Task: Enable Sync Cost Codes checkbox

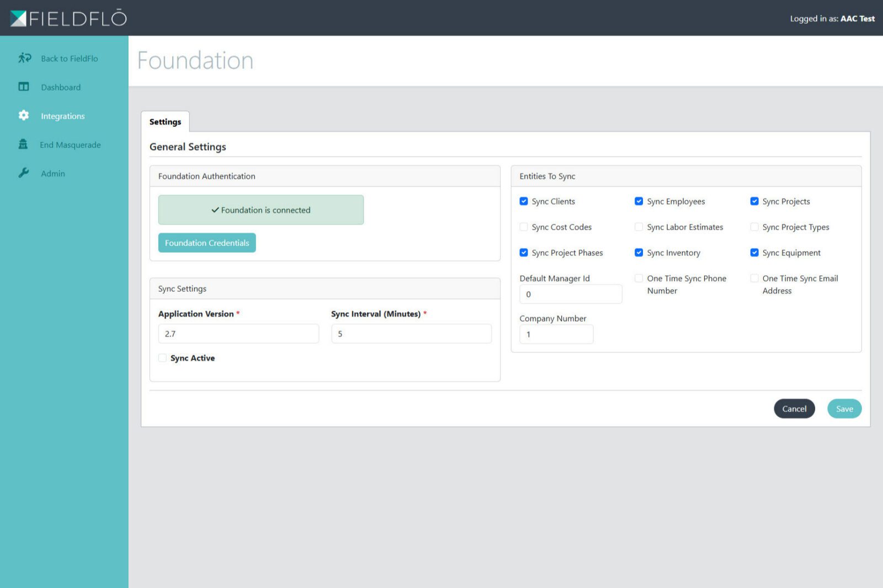Action: click(524, 227)
